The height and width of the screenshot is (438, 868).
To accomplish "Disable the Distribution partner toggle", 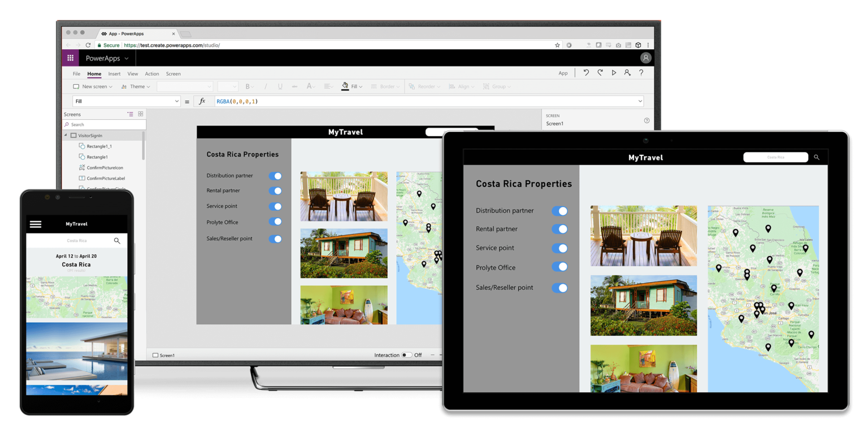I will 276,176.
